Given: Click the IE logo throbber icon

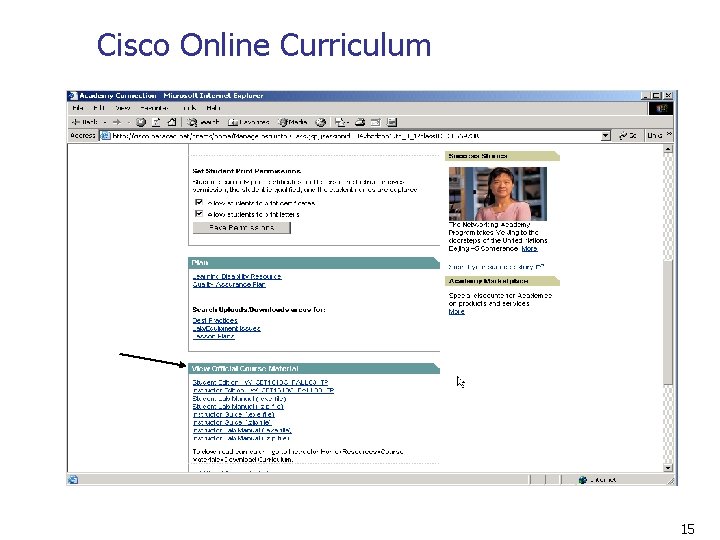Looking at the screenshot, I should [x=661, y=108].
